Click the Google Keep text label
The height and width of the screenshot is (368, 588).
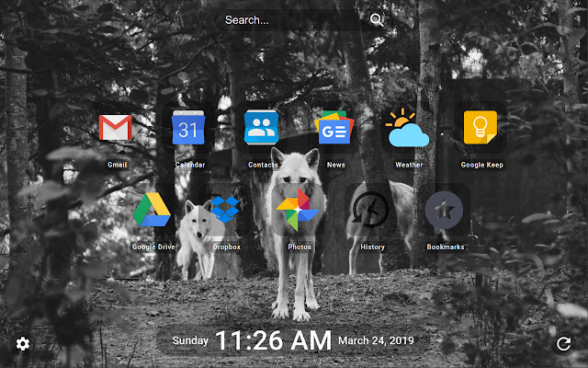click(x=481, y=165)
